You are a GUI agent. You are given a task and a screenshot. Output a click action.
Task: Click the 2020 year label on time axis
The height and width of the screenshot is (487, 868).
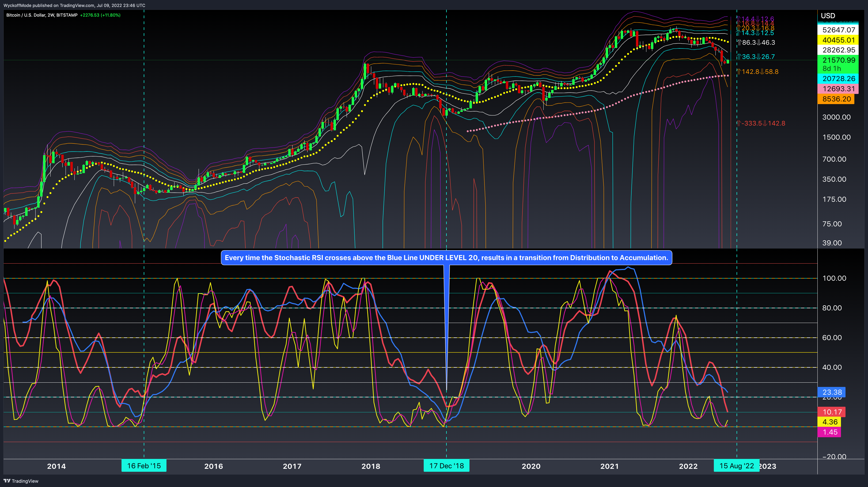click(x=531, y=466)
